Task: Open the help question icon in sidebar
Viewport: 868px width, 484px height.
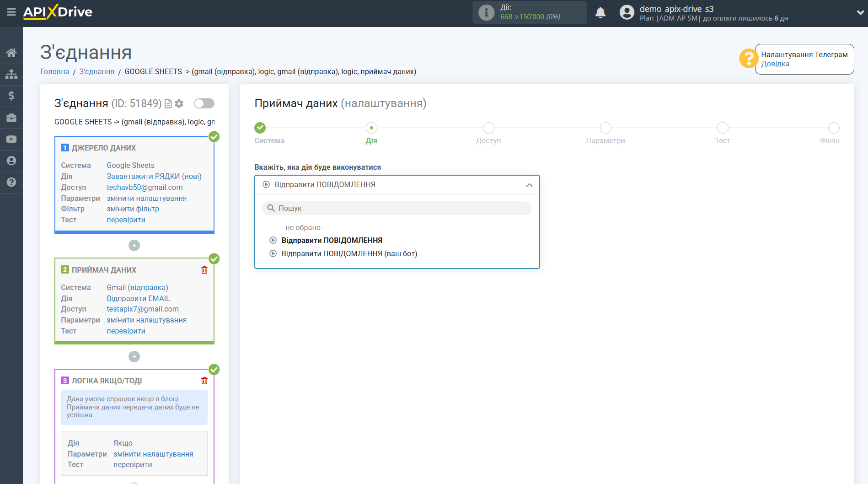Action: point(11,182)
